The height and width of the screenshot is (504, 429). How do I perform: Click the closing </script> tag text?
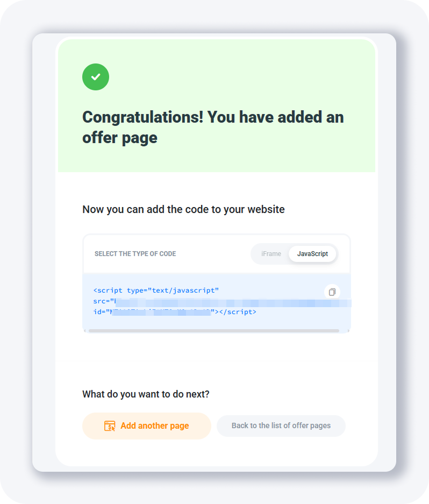[238, 311]
